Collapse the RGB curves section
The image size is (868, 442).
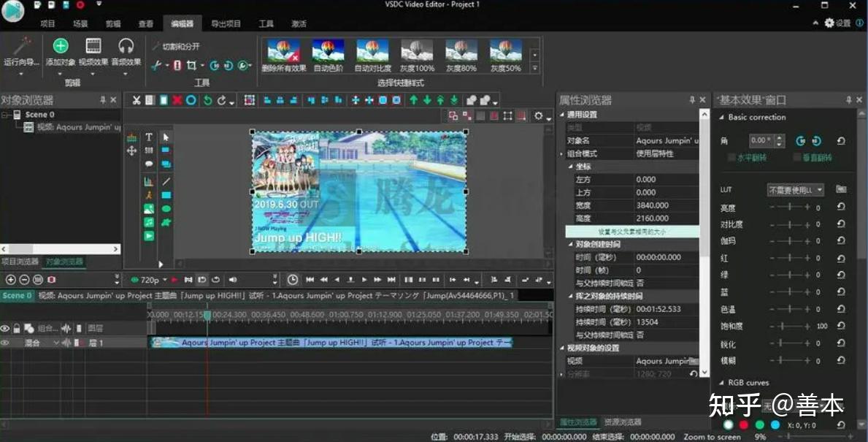coord(721,383)
